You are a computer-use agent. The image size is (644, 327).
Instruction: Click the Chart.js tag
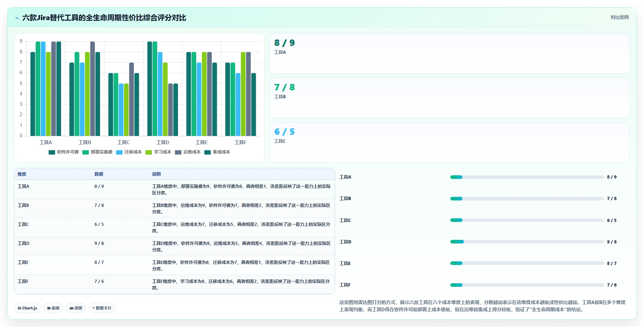coord(27,308)
